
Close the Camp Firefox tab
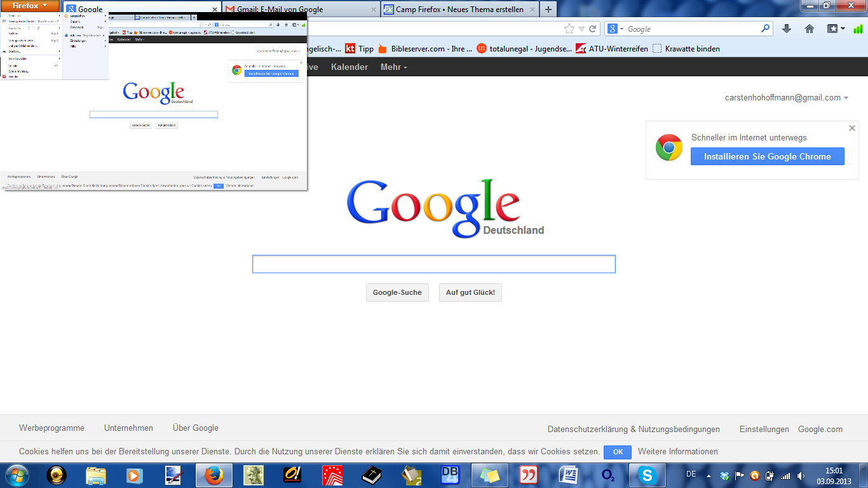point(531,10)
